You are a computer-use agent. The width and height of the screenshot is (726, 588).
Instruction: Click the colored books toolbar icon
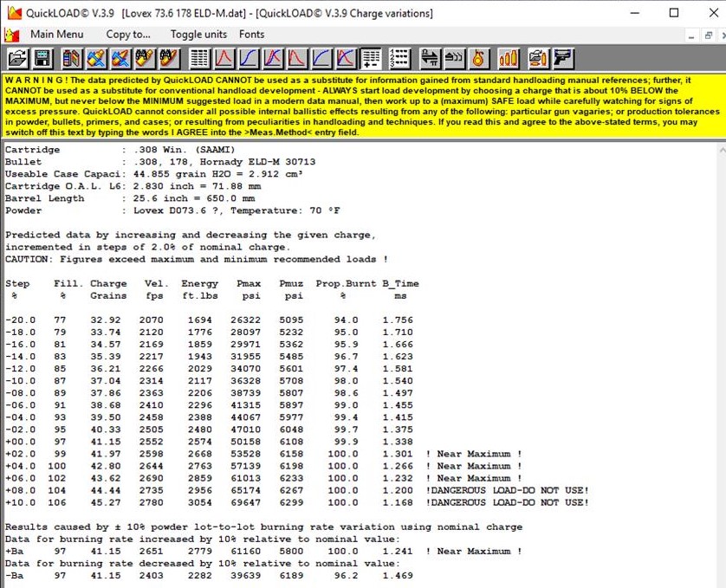[x=71, y=59]
